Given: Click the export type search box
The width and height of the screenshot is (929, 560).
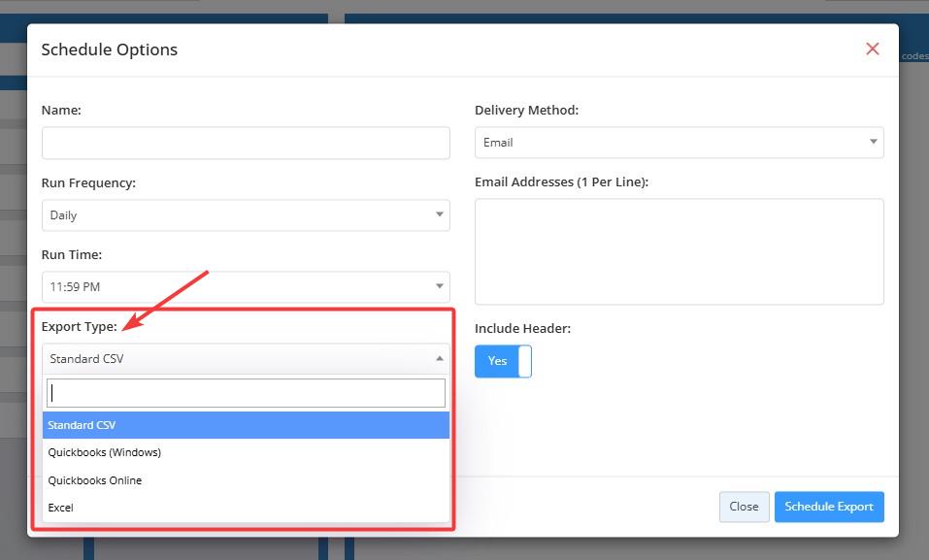Looking at the screenshot, I should [x=246, y=393].
